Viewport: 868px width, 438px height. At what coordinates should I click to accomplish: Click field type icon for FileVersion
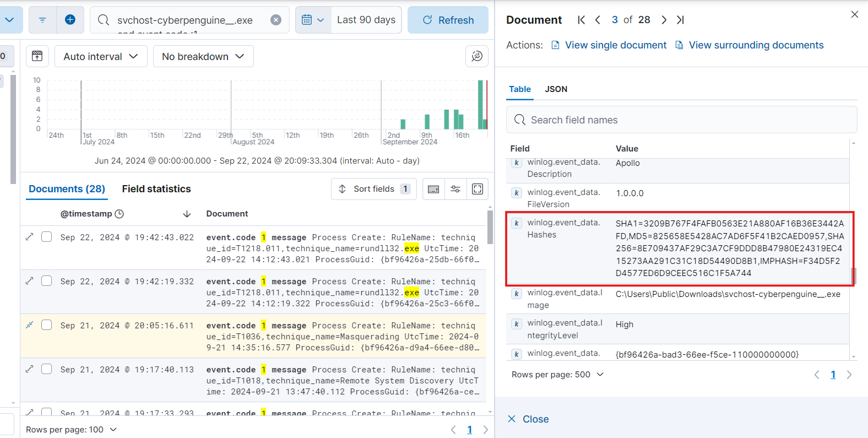(517, 193)
